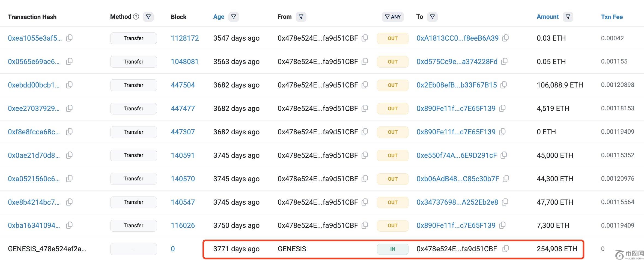The width and height of the screenshot is (644, 260).
Task: Open the To address filter
Action: tap(432, 17)
